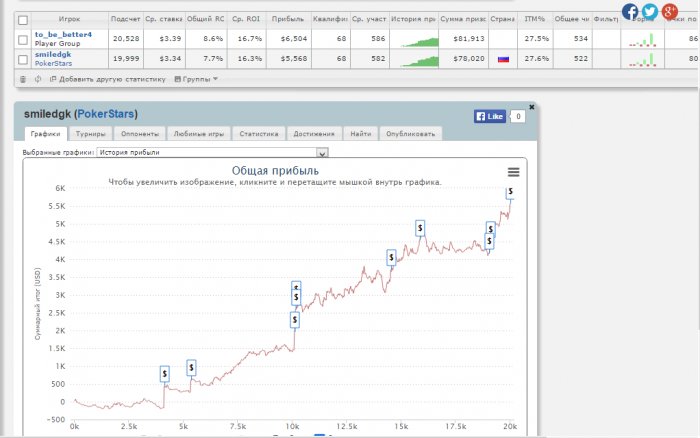
Task: Click the first dollar marker near 4k games
Action: [x=165, y=374]
